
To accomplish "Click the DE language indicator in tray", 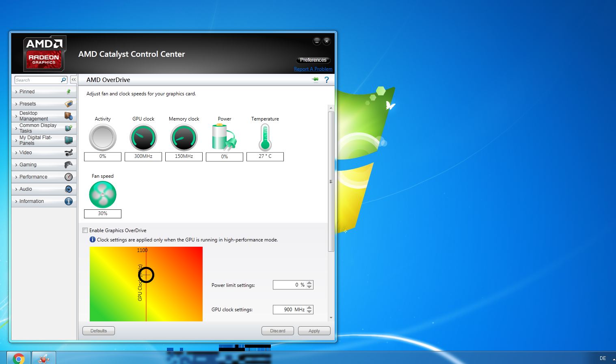I will click(x=603, y=358).
